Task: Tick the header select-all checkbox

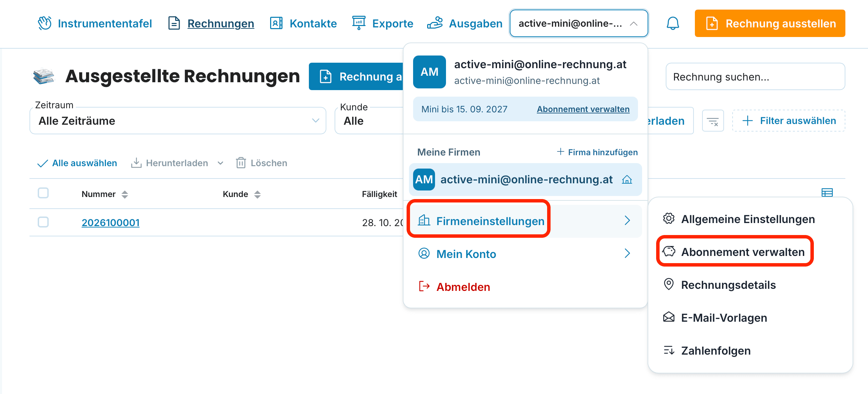Action: click(x=43, y=193)
